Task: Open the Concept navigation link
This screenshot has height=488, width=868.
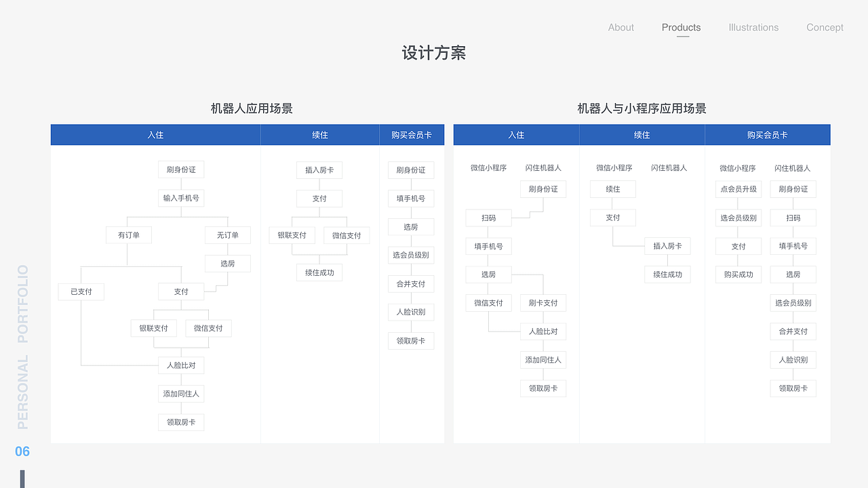Action: pyautogui.click(x=825, y=28)
